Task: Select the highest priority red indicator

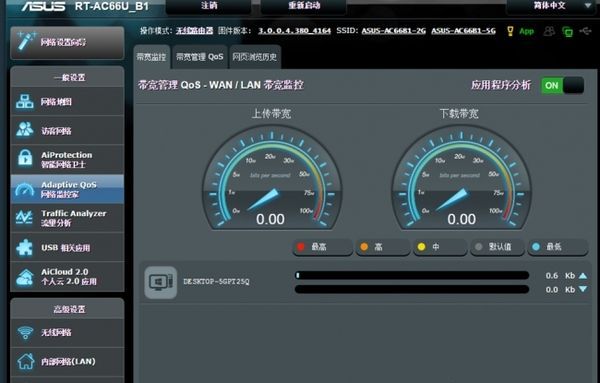Action: click(x=301, y=247)
